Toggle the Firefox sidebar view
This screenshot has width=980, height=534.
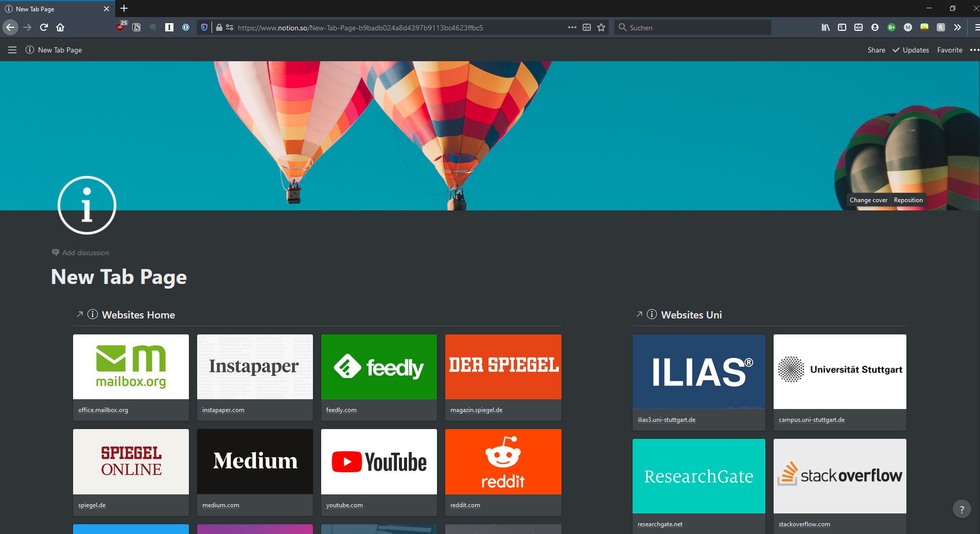click(x=842, y=27)
